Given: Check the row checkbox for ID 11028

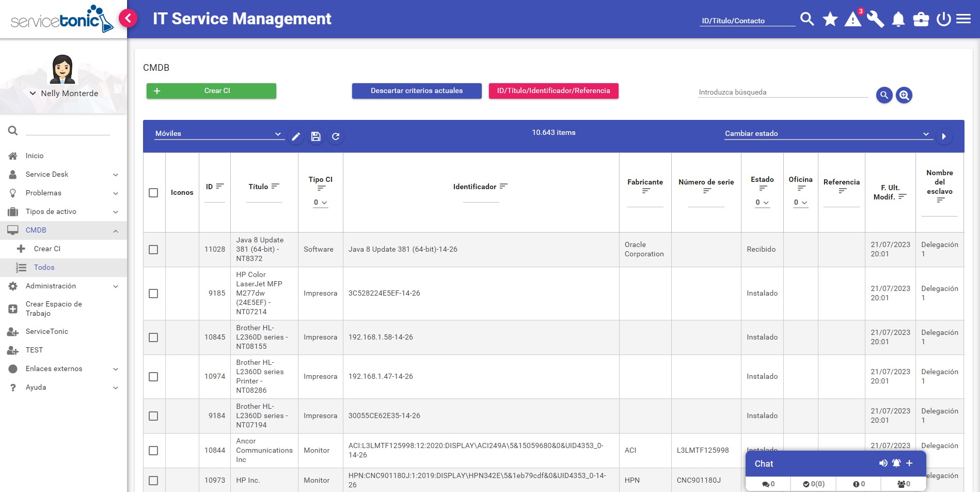Looking at the screenshot, I should click(153, 249).
